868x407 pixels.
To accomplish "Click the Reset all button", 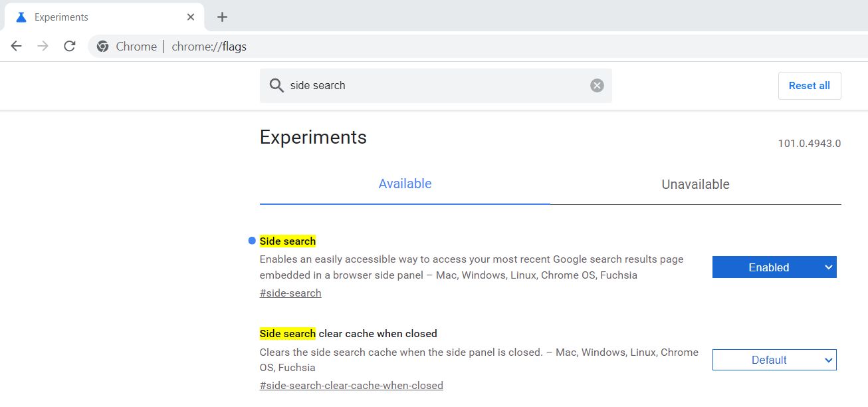I will pyautogui.click(x=809, y=85).
